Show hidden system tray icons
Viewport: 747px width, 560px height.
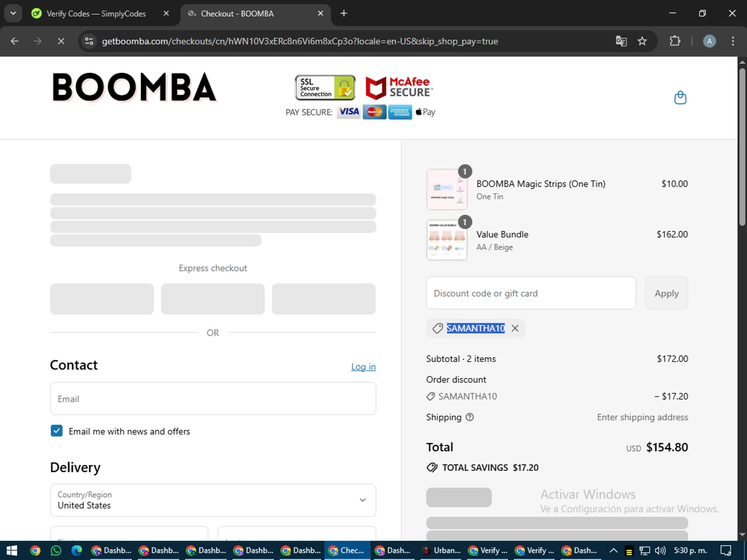(x=614, y=551)
